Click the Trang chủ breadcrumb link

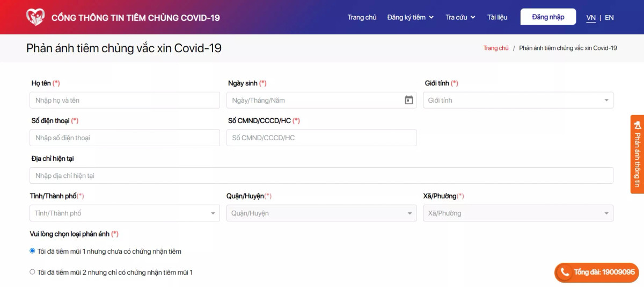pyautogui.click(x=495, y=48)
